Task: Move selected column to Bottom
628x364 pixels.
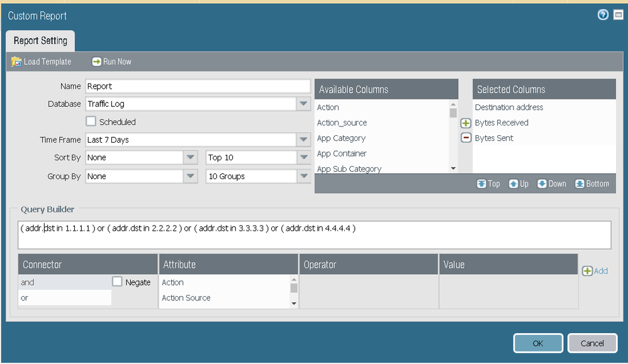Action: click(x=592, y=184)
